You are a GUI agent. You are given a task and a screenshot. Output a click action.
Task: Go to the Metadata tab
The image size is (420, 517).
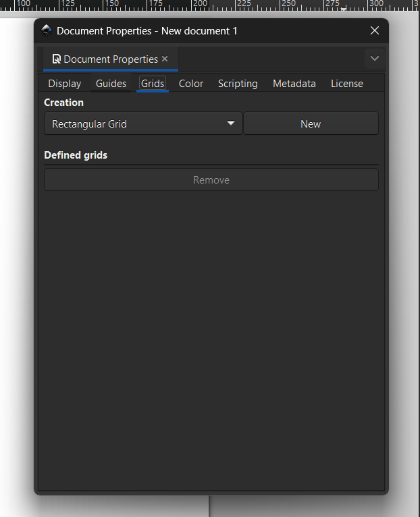tap(294, 84)
